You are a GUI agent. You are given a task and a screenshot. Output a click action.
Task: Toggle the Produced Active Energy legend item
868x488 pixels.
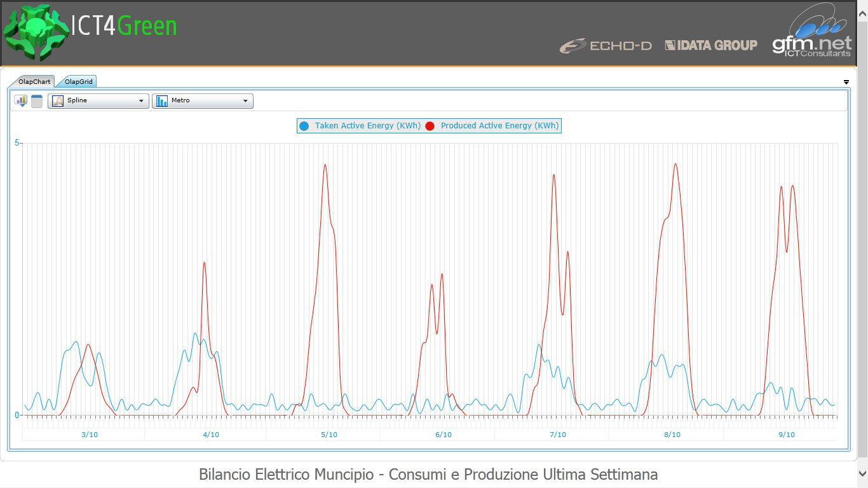point(499,126)
